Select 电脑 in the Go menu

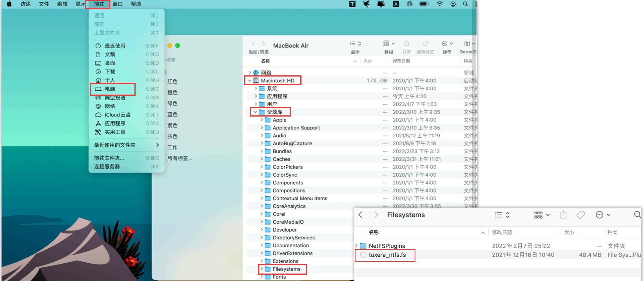coord(110,89)
